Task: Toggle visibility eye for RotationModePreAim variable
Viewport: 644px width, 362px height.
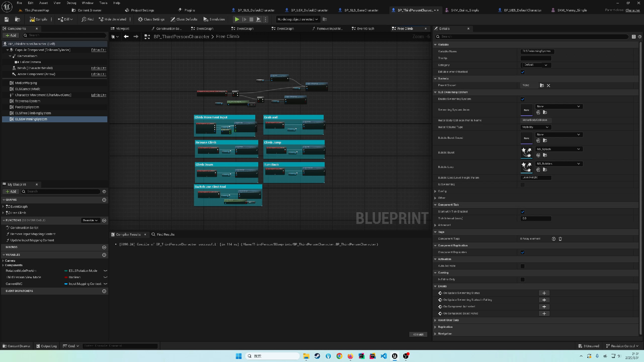Action: click(x=105, y=271)
